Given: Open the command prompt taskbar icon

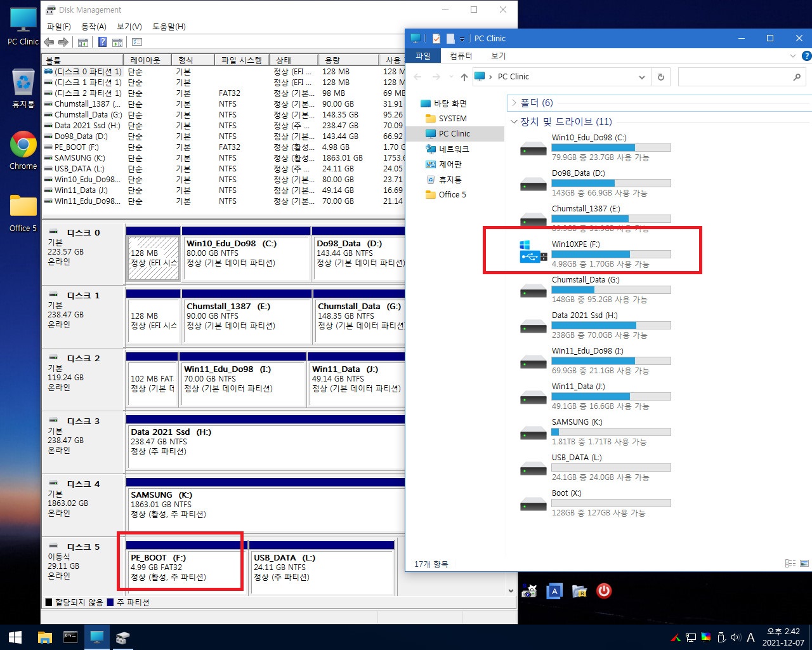Looking at the screenshot, I should coord(70,637).
